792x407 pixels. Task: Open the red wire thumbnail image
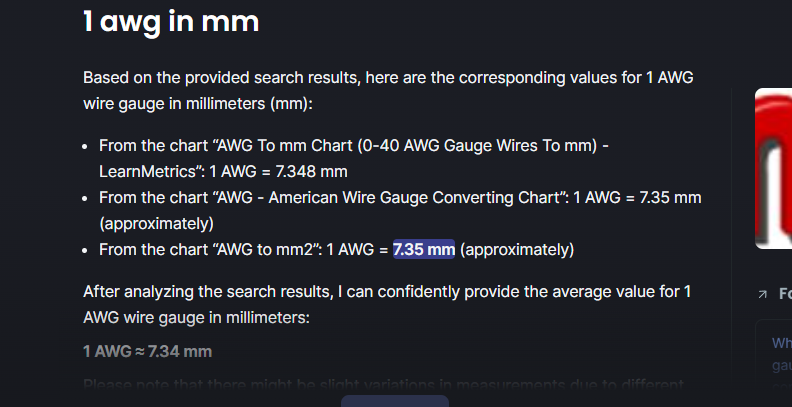[x=773, y=168]
